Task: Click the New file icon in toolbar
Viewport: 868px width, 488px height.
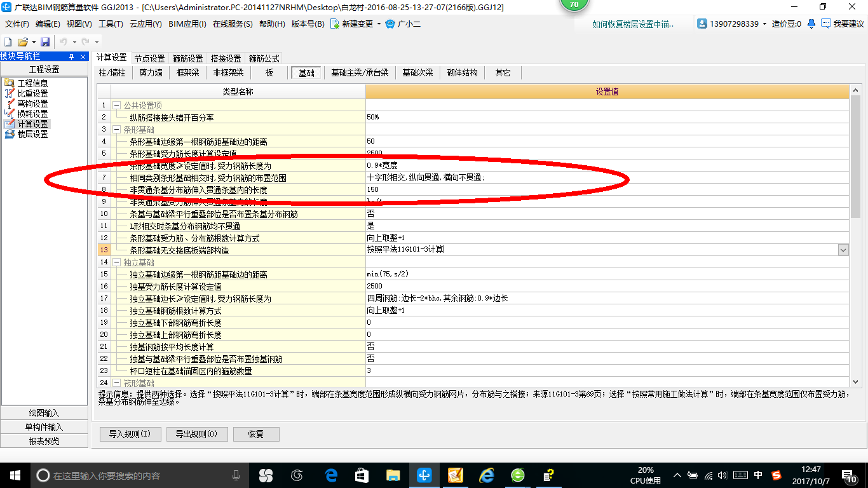Action: point(8,41)
